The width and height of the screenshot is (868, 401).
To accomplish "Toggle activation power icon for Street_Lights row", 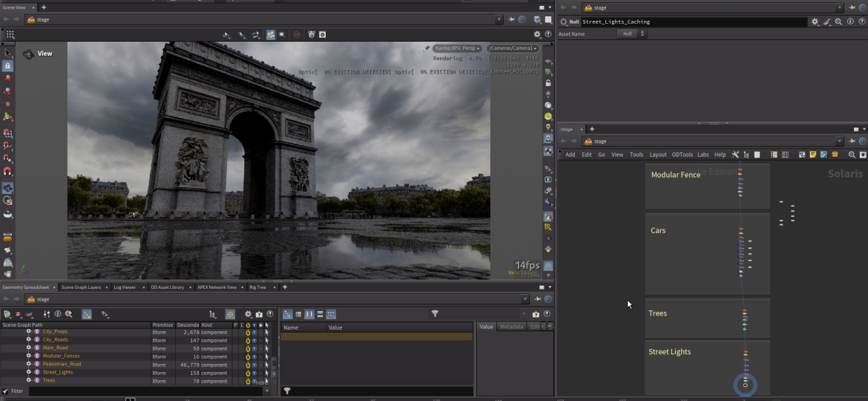I will click(x=248, y=373).
